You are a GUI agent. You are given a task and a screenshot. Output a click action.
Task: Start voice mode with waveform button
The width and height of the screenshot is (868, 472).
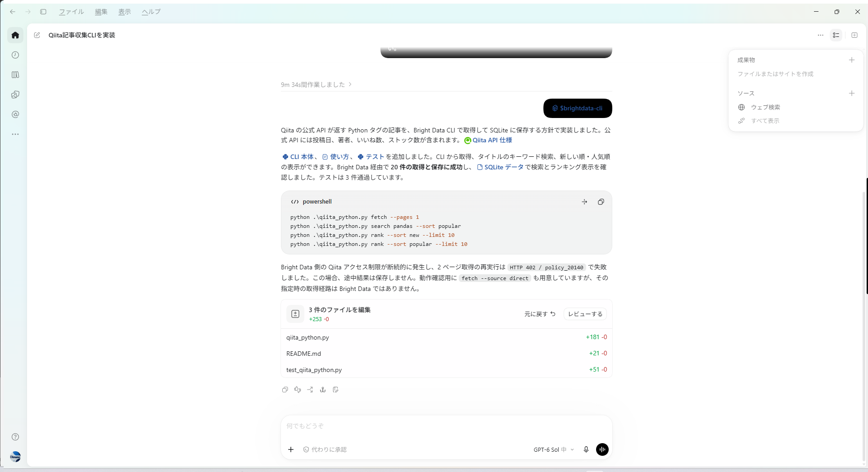tap(602, 449)
